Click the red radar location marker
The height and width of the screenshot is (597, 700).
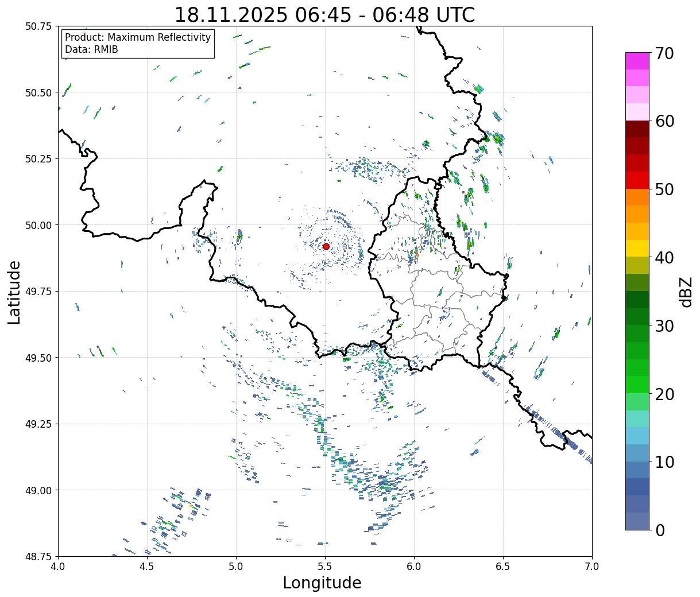tap(326, 246)
